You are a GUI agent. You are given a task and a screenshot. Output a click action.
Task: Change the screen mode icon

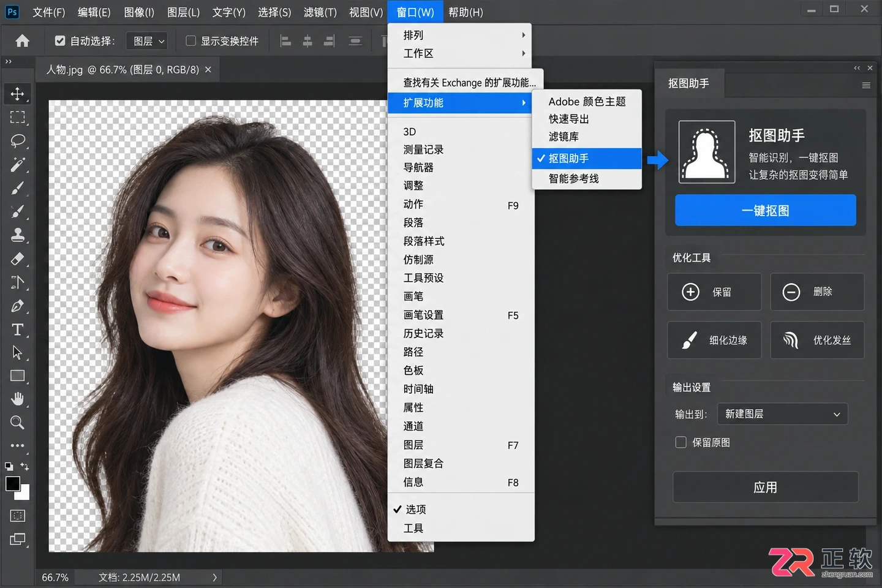point(17,540)
